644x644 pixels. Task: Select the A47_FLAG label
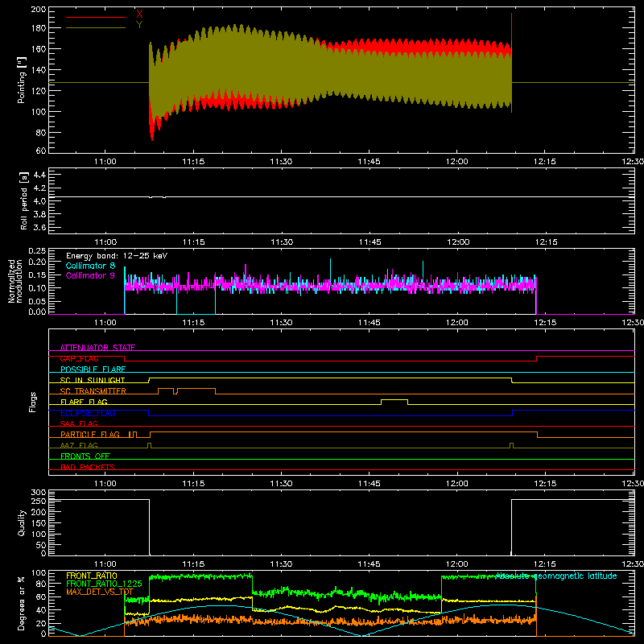click(79, 445)
